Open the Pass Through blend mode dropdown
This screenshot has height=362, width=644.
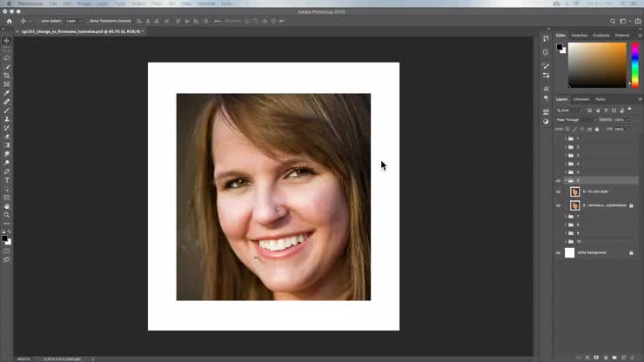coord(576,120)
